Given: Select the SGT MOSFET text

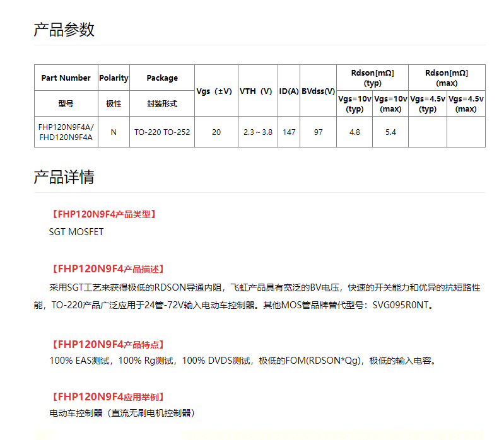Looking at the screenshot, I should click(76, 232).
